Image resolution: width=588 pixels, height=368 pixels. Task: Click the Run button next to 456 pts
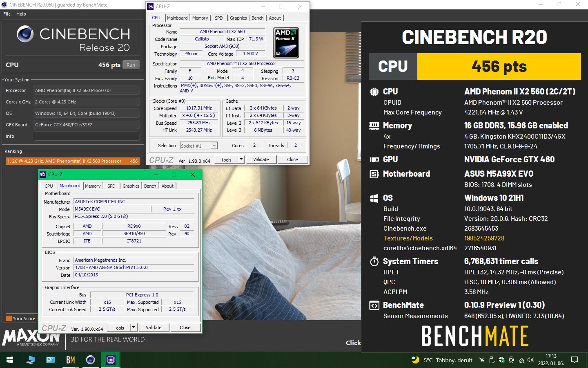click(x=131, y=65)
